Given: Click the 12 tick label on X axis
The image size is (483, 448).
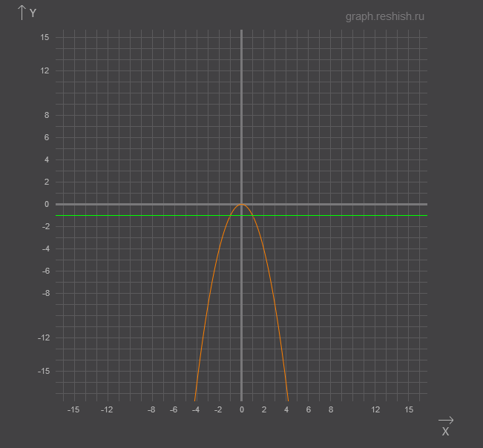Looking at the screenshot, I should coord(375,409).
